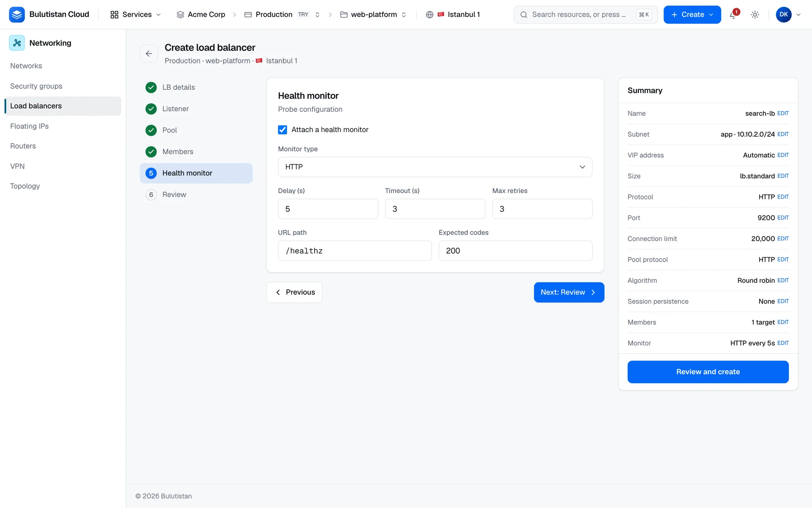Click Review and create button
Viewport: 812px width, 508px height.
[708, 372]
